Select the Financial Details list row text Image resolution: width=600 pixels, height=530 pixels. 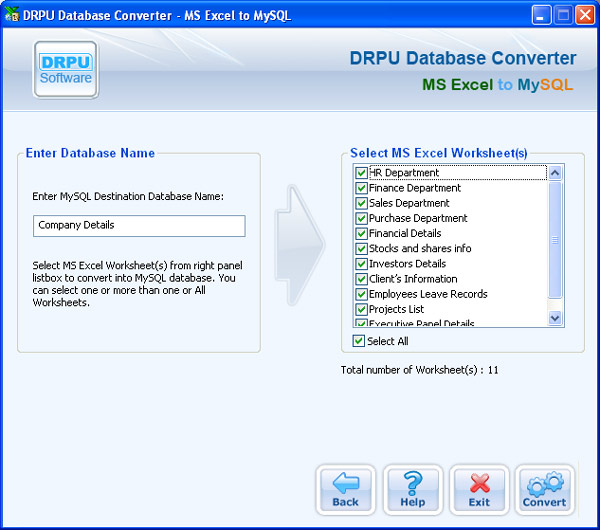click(405, 233)
